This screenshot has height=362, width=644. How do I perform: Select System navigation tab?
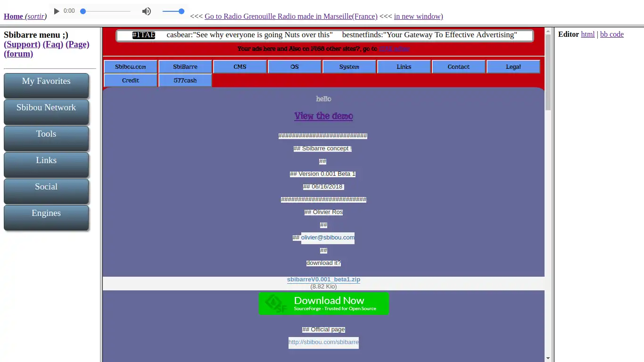349,67
